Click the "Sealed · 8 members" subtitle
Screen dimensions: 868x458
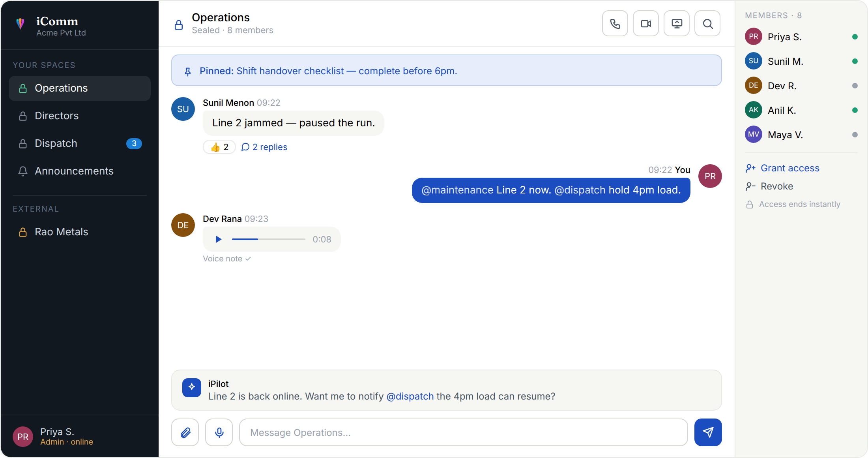[232, 30]
